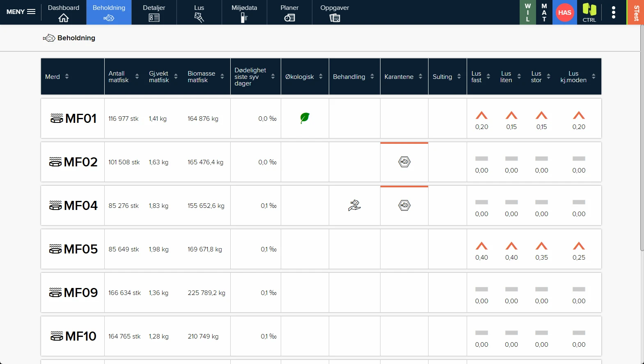The image size is (644, 364).
Task: Open the Oppgaver tab
Action: pyautogui.click(x=335, y=12)
